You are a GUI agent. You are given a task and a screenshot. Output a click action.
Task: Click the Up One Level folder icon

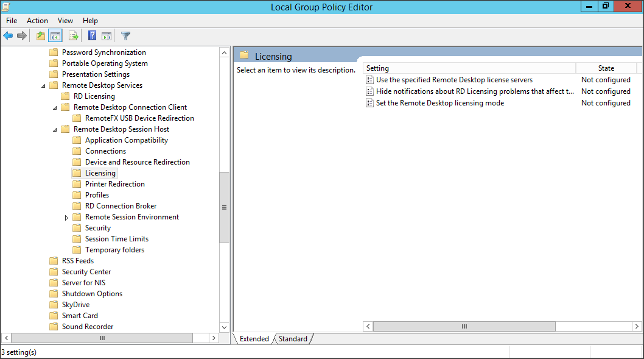[x=41, y=36]
